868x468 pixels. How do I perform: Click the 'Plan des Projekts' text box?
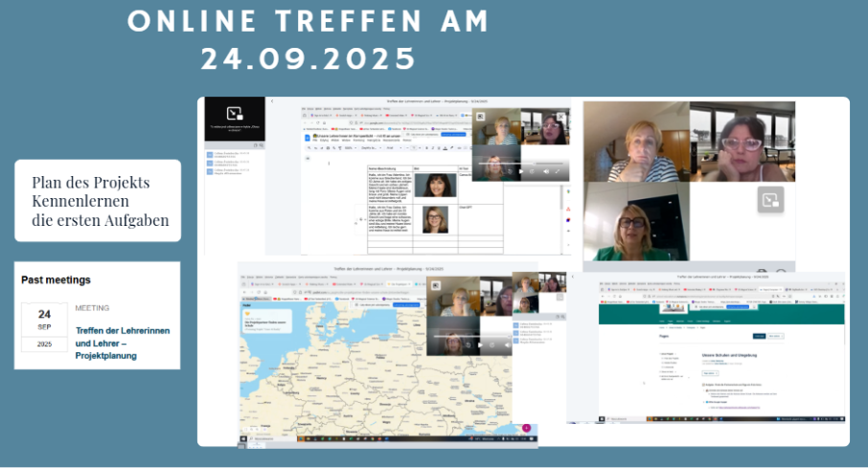click(x=97, y=202)
